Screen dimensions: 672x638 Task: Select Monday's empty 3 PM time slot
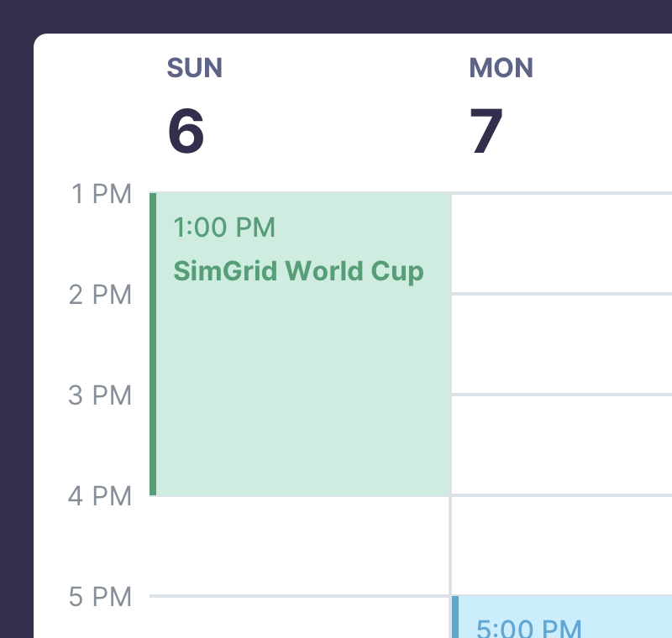tap(563, 445)
